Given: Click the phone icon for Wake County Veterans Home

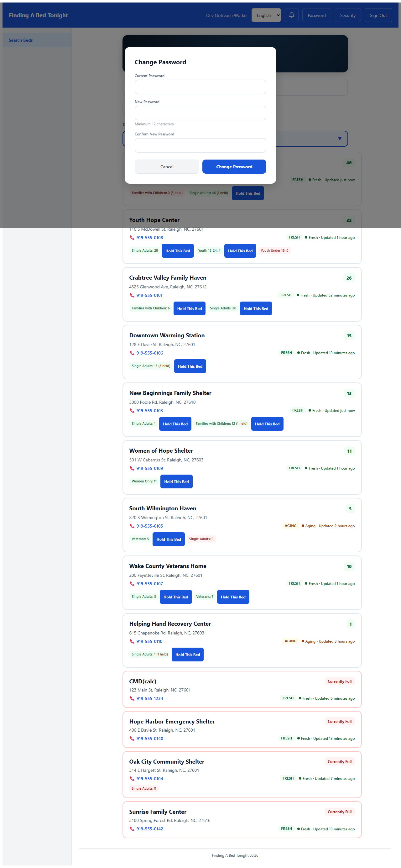Looking at the screenshot, I should [132, 584].
